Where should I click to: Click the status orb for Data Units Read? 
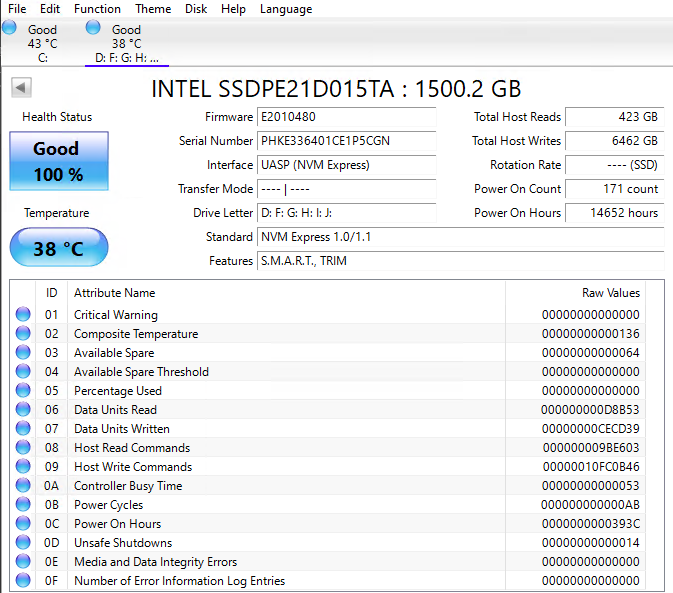[x=23, y=409]
